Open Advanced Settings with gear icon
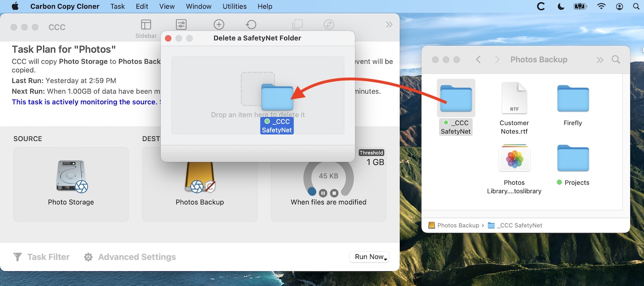Viewport: 644px width, 286px height. [130, 257]
